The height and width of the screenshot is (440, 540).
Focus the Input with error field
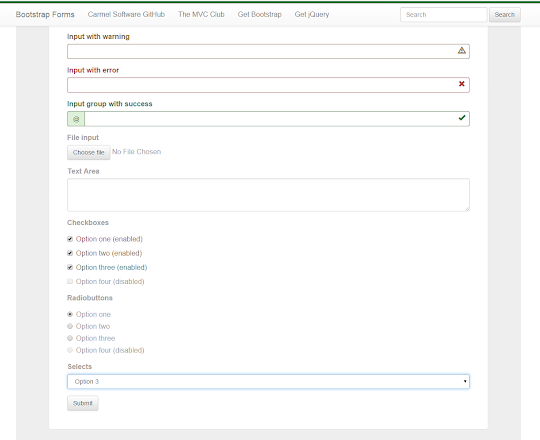[268, 85]
